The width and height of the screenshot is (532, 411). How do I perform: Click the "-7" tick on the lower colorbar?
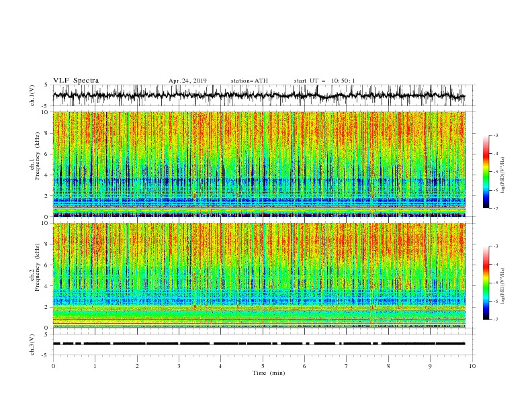(496, 319)
